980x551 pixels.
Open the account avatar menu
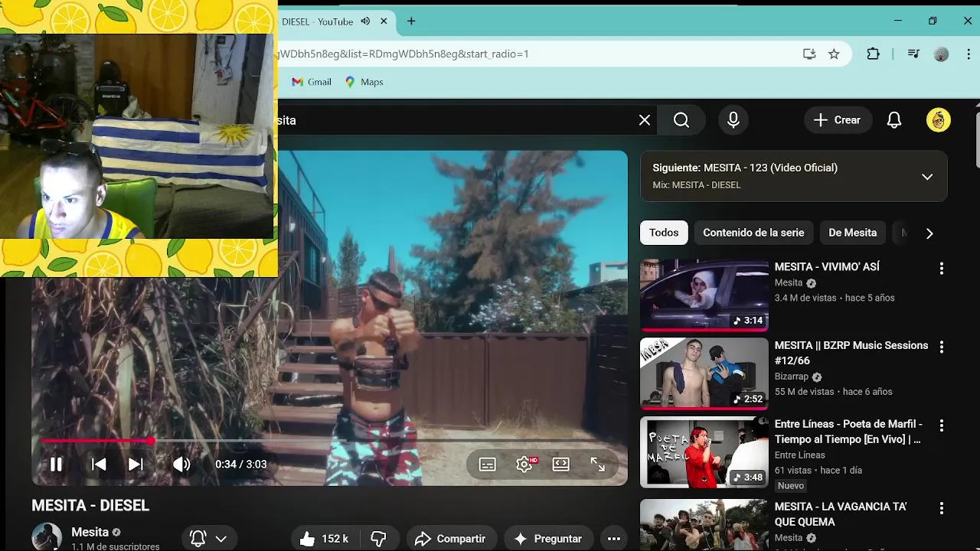939,120
